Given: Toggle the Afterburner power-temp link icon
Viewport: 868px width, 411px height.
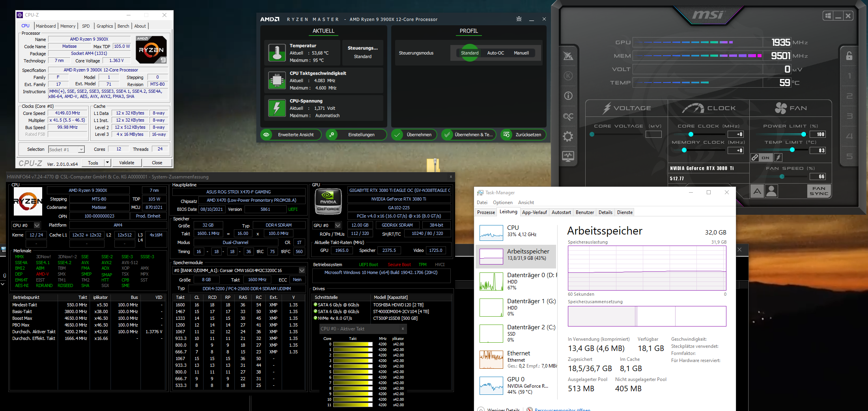Looking at the screenshot, I should click(x=755, y=158).
